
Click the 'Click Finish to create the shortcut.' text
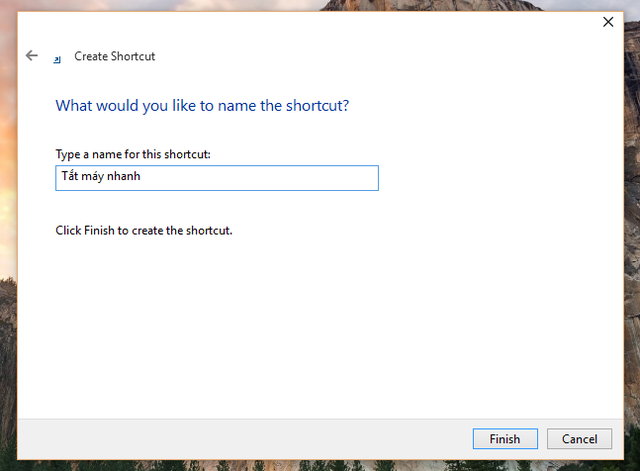pos(144,231)
